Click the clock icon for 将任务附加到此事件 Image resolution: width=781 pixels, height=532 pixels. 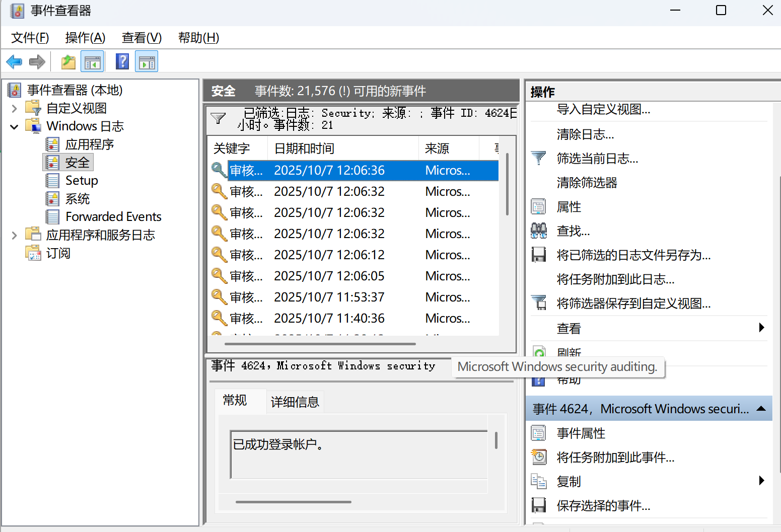(x=539, y=457)
